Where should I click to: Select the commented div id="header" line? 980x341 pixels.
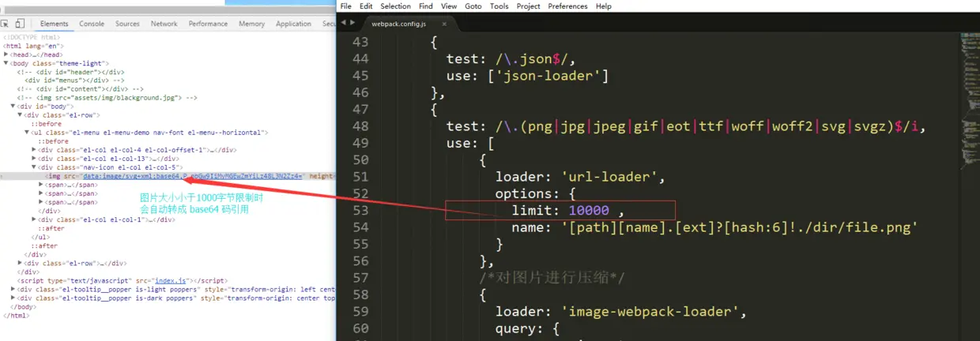tap(71, 72)
